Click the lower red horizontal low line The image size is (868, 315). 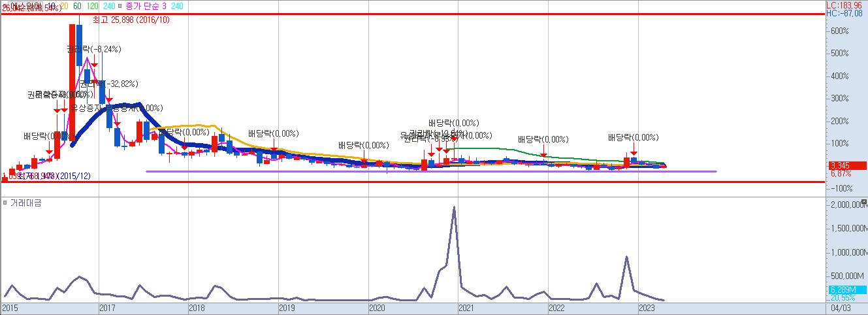click(411, 182)
